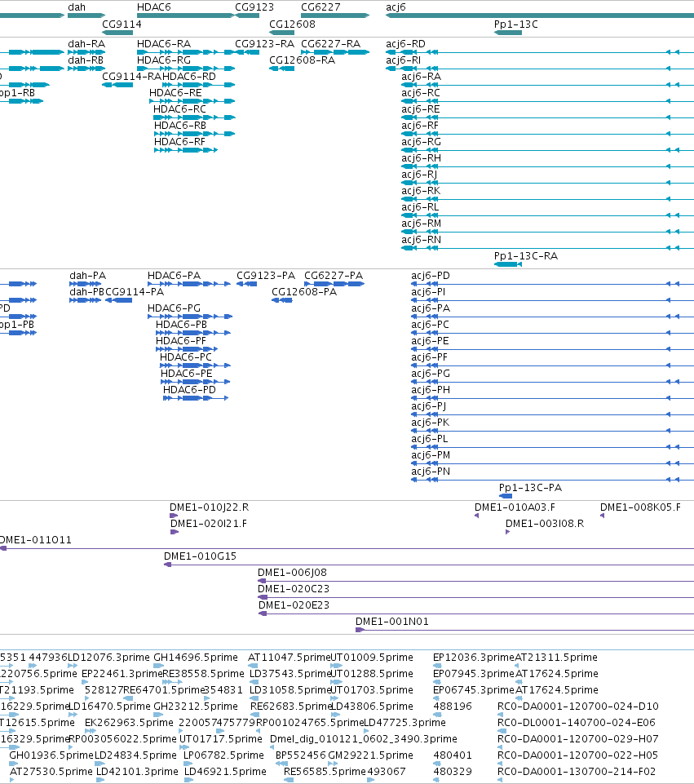Click the CG12608-RA transcript label

(303, 60)
